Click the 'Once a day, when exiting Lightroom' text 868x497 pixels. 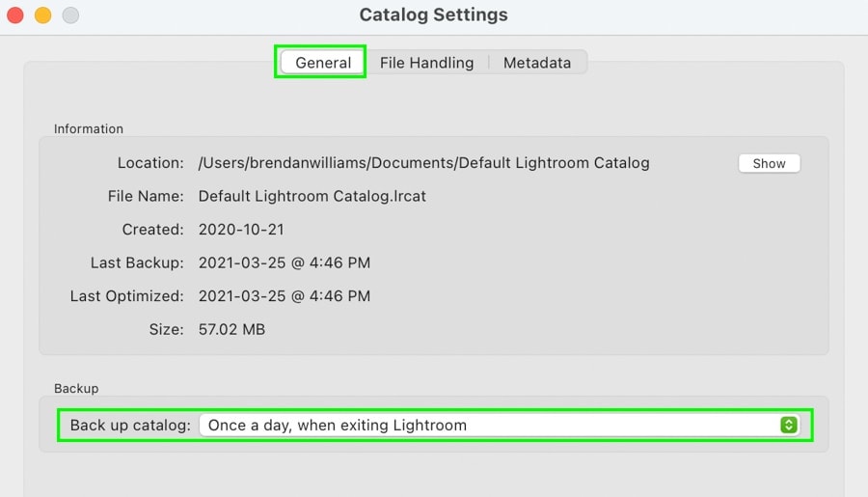click(x=338, y=425)
